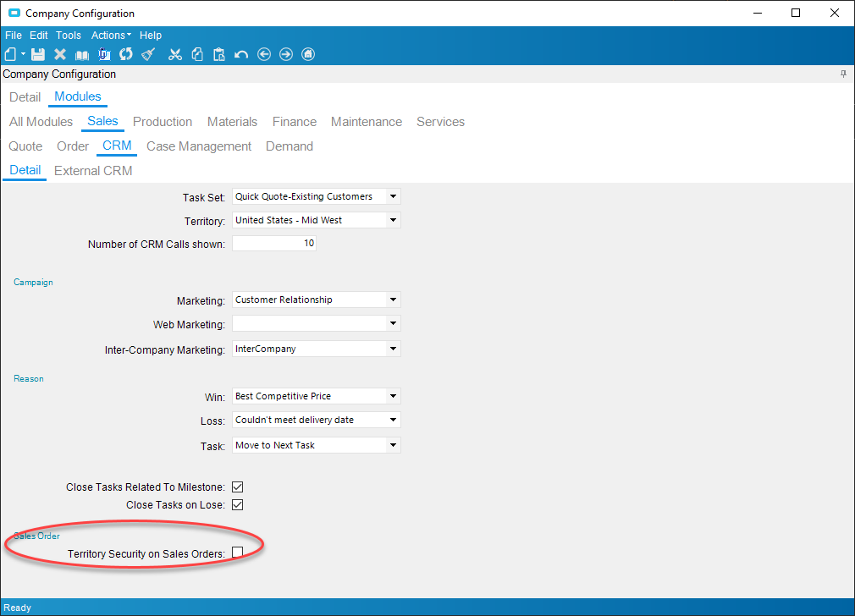The height and width of the screenshot is (616, 855).
Task: Open the Order tab
Action: point(73,146)
